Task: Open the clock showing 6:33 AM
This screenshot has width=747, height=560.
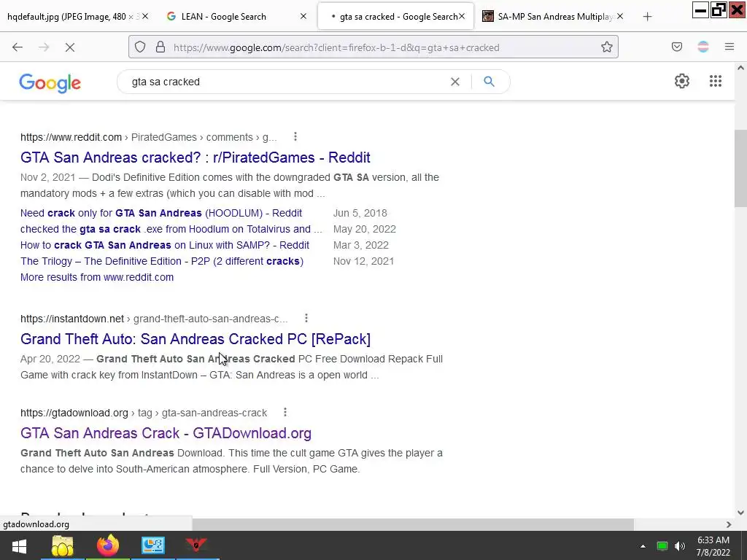Action: pyautogui.click(x=713, y=546)
